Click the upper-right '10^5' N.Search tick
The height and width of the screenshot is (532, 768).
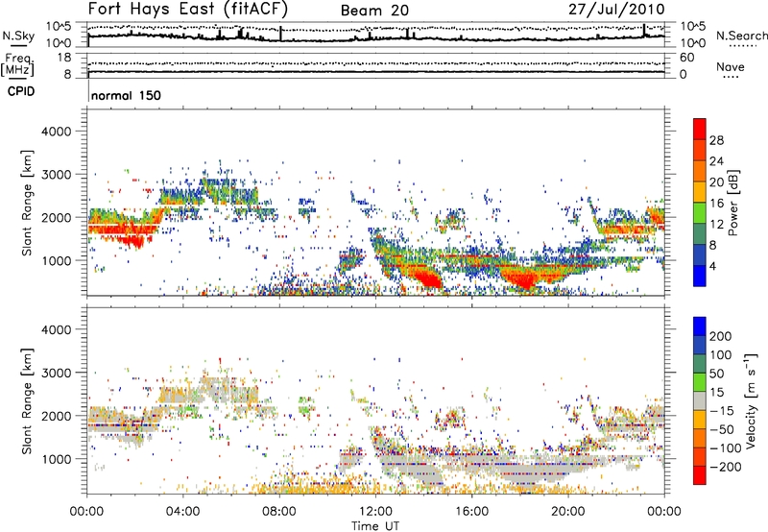point(693,27)
